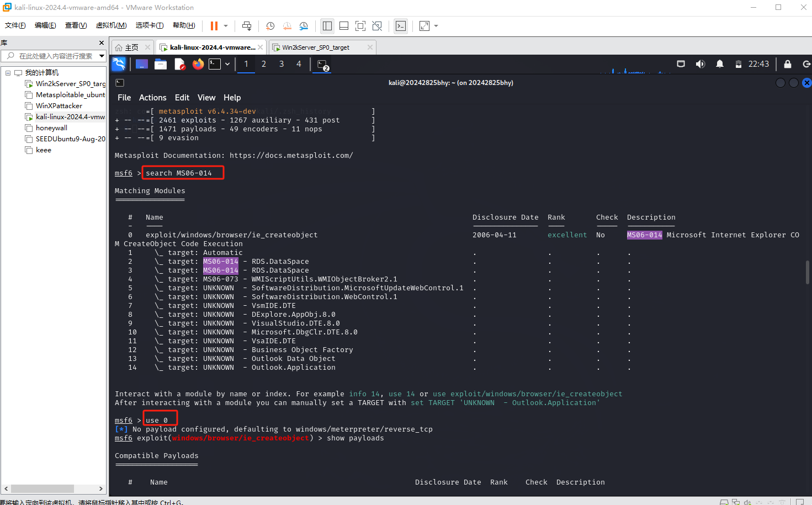Click the show desktop icon in Kali panel

(x=142, y=64)
